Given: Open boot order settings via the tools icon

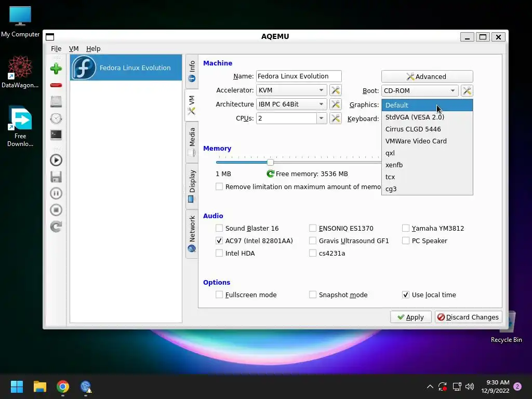Looking at the screenshot, I should [x=467, y=90].
